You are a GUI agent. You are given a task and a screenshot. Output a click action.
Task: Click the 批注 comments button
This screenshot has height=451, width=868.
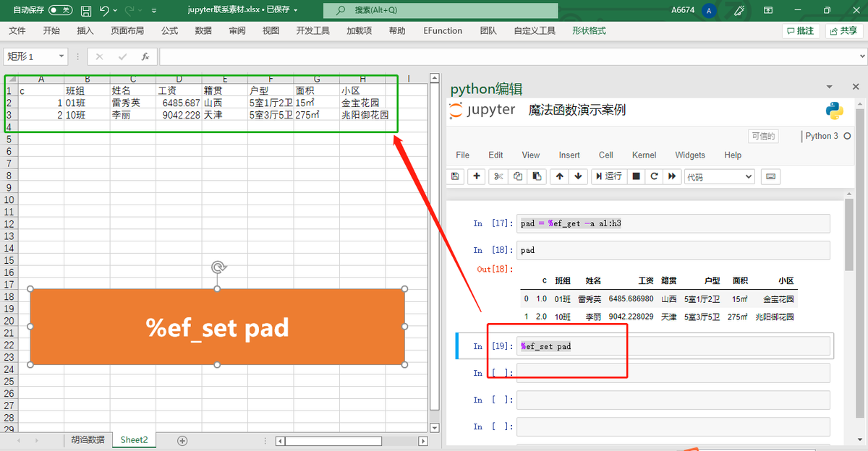coord(801,31)
